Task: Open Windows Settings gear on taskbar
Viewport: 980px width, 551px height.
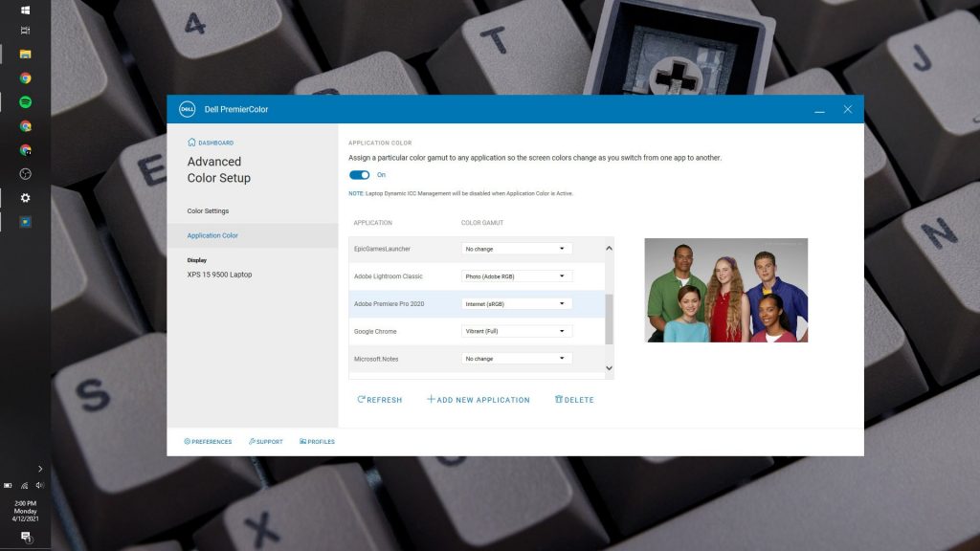Action: (x=25, y=198)
